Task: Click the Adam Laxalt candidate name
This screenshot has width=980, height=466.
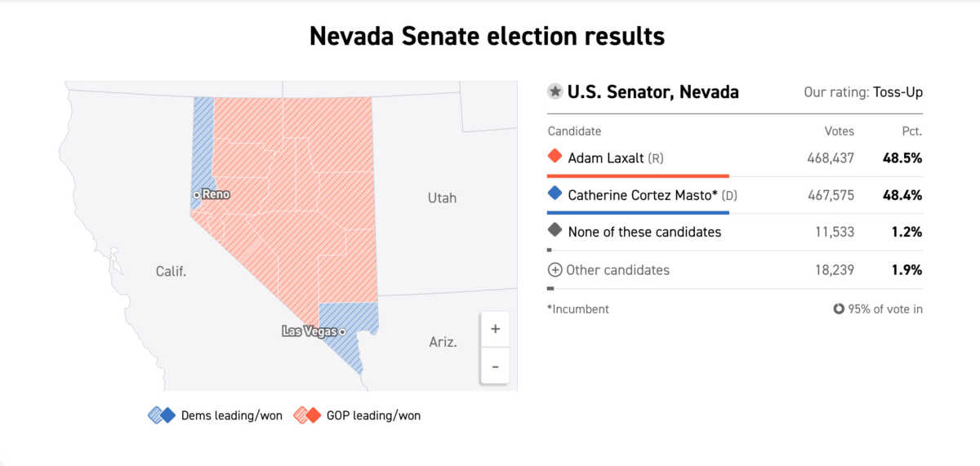Action: [608, 158]
